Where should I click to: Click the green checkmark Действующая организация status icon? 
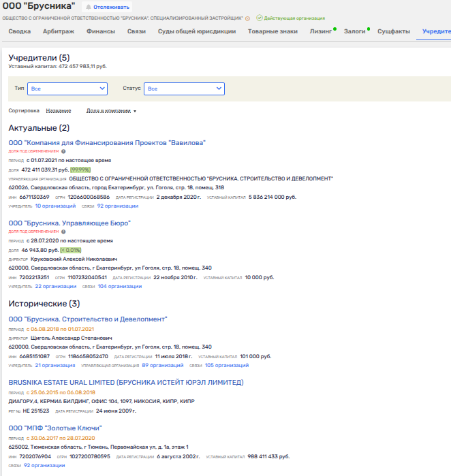[259, 18]
